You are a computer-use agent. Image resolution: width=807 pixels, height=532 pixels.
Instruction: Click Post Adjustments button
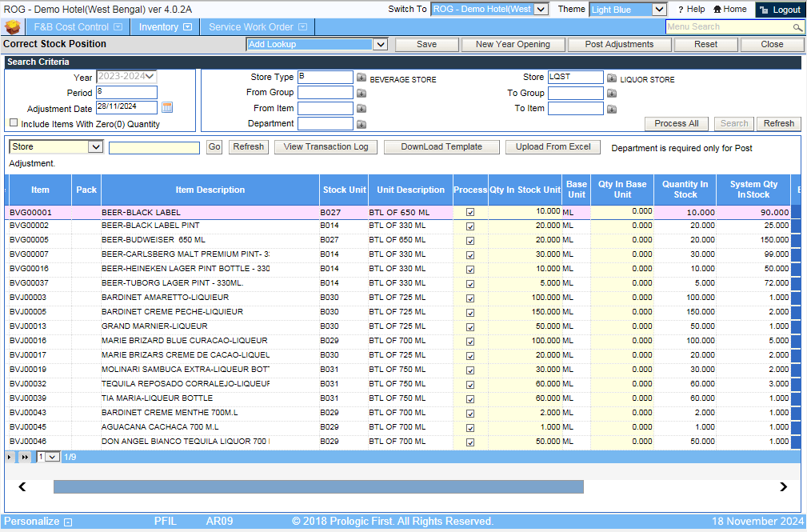tap(619, 44)
